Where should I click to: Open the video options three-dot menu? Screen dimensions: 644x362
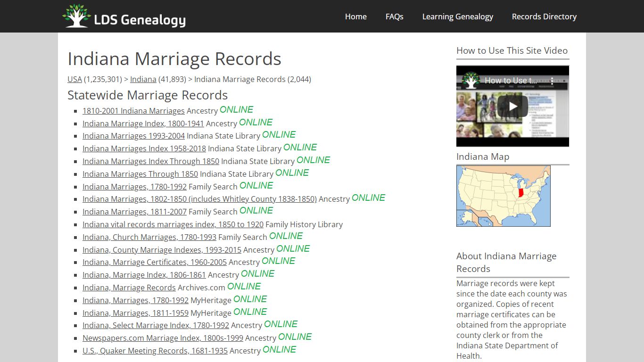coord(552,81)
